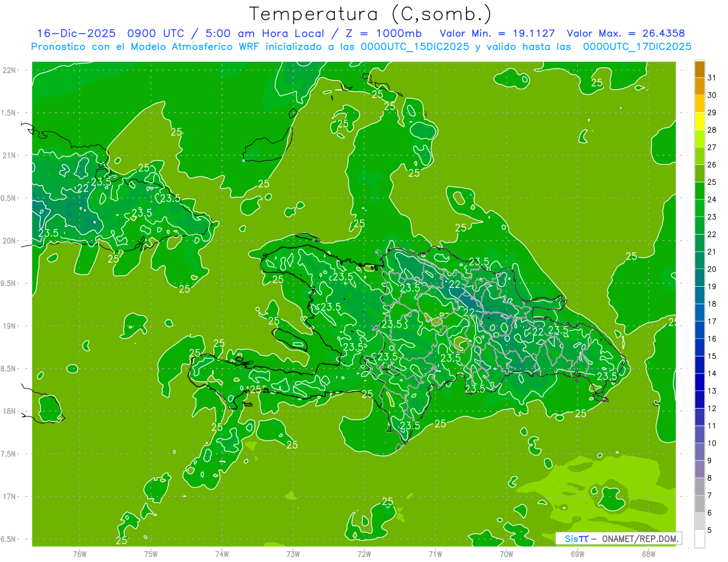Click the color scale value 14
The height and width of the screenshot is (562, 728).
coord(712,373)
